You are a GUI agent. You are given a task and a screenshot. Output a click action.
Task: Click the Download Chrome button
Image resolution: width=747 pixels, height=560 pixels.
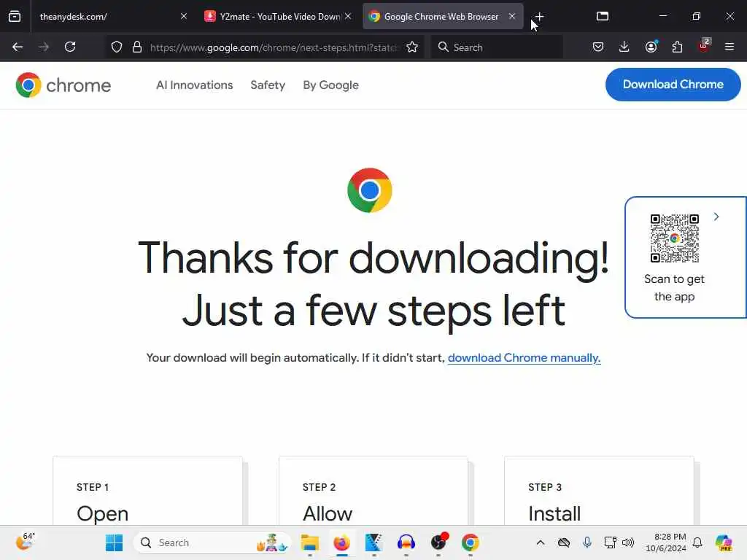673,85
